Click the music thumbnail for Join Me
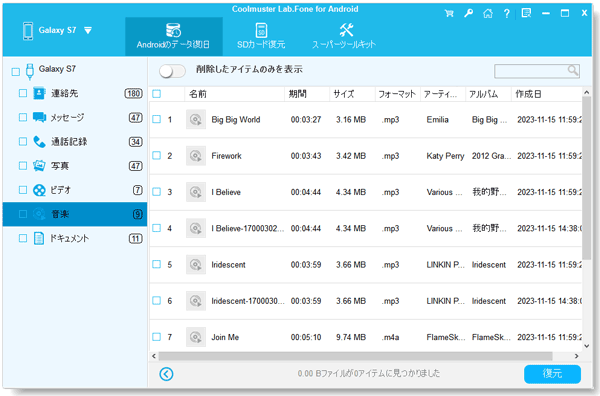600x396 pixels. pyautogui.click(x=196, y=337)
